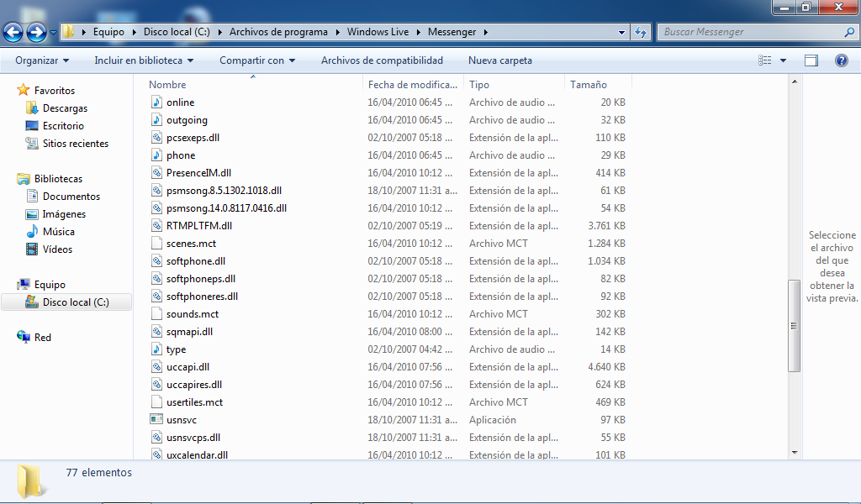Select the psmsong.14.0.8117.0416.dll icon

point(156,207)
